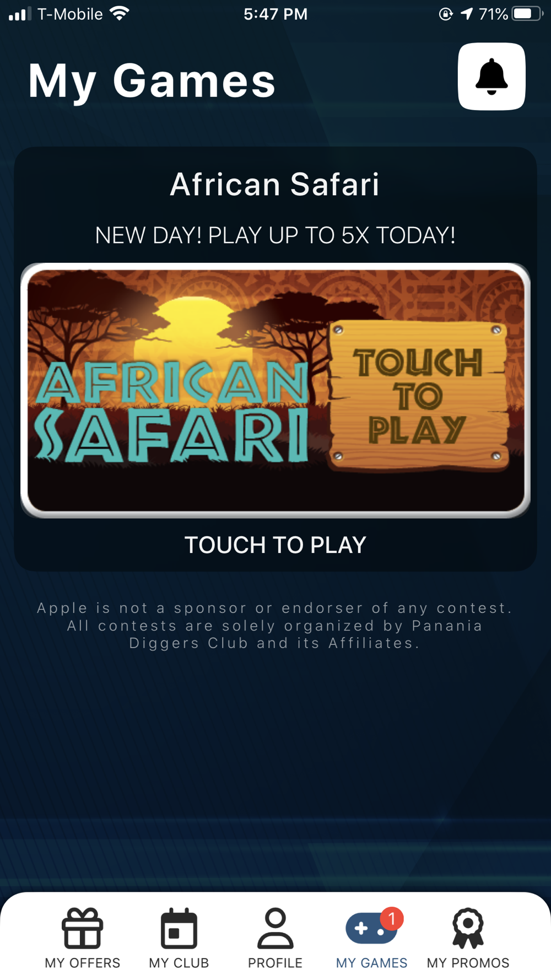
Task: Tap the African Safari card title
Action: coord(275,184)
